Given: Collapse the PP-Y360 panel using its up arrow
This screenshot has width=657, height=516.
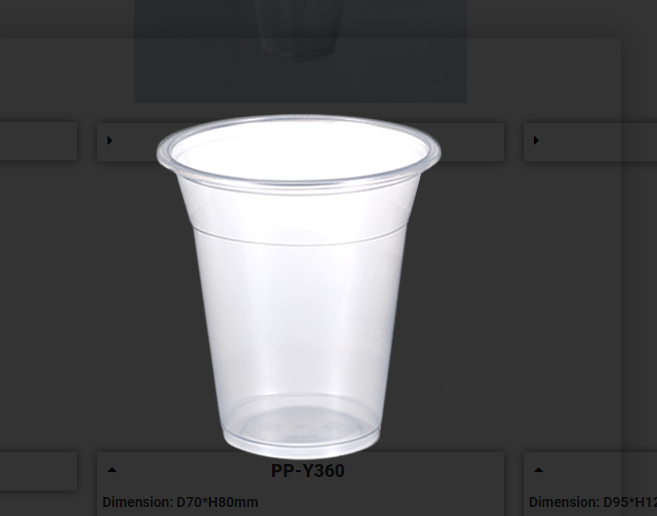Looking at the screenshot, I should (112, 470).
